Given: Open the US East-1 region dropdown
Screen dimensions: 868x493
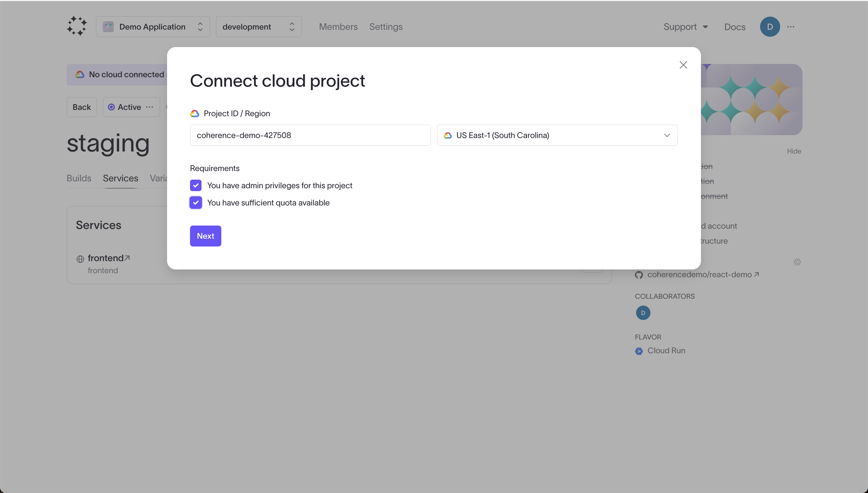Looking at the screenshot, I should click(557, 135).
